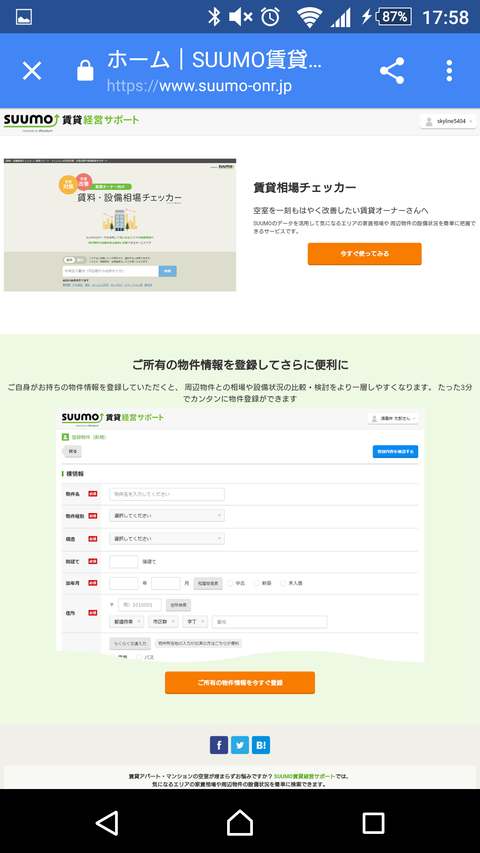Share page via Hatena Bookmark B! icon
This screenshot has width=480, height=853.
click(261, 745)
